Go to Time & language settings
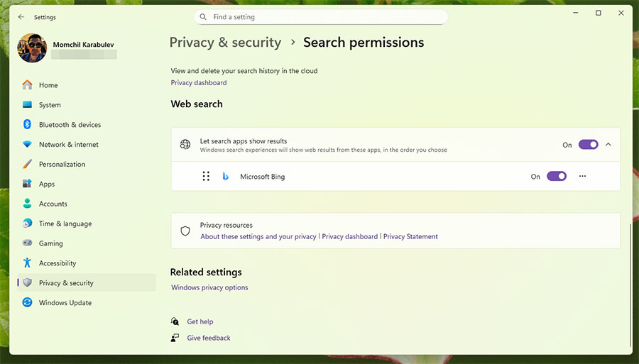Viewport: 639px width, 364px height. [x=65, y=224]
